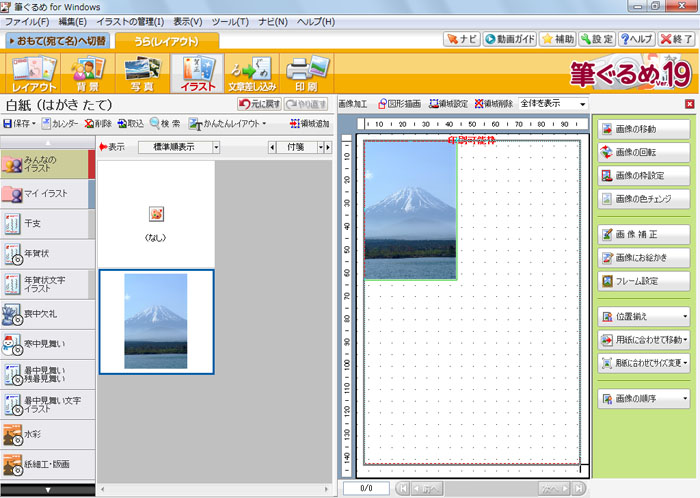Click the 画像補正 (Image correction) button
700x498 pixels.
644,235
